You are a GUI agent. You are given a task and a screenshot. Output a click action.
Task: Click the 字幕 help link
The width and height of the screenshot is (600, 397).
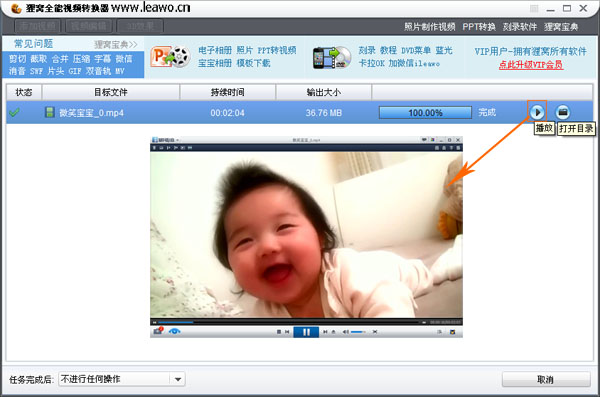click(x=103, y=59)
